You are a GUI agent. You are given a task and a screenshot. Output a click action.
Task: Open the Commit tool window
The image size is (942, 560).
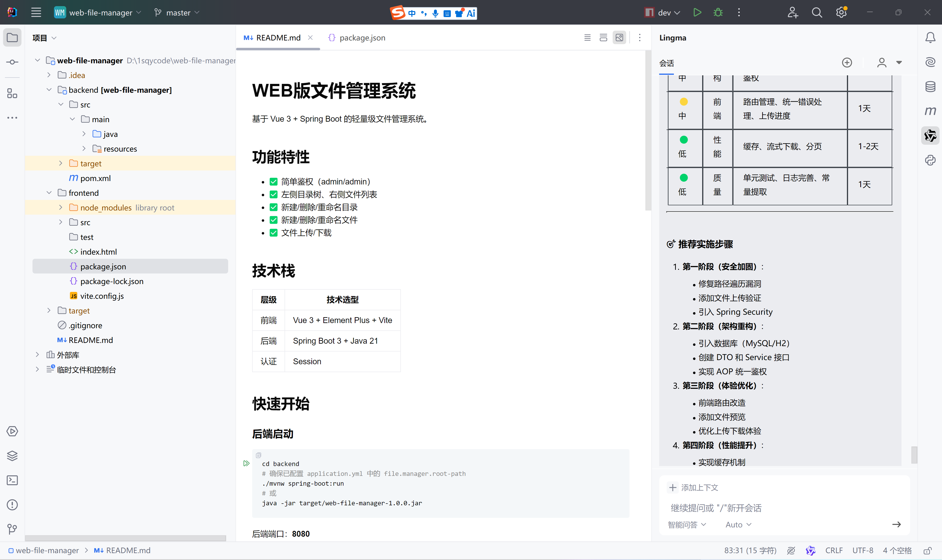pyautogui.click(x=12, y=62)
